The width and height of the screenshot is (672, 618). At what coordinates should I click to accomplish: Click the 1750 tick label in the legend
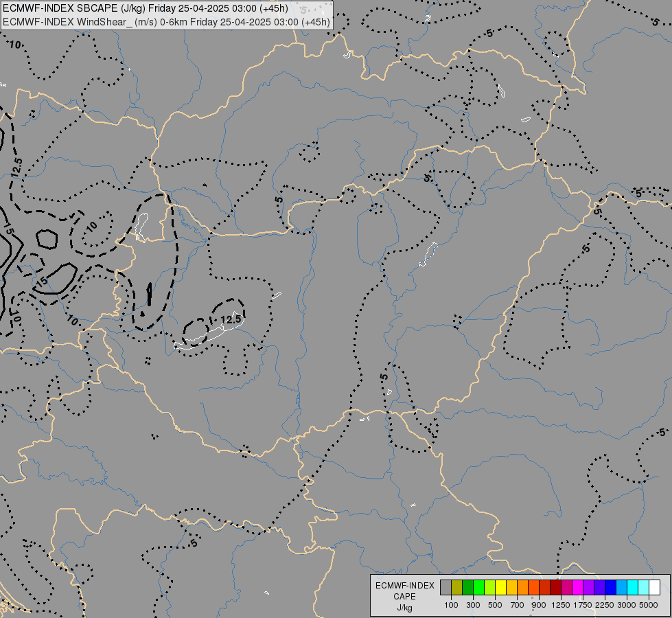pos(583,605)
